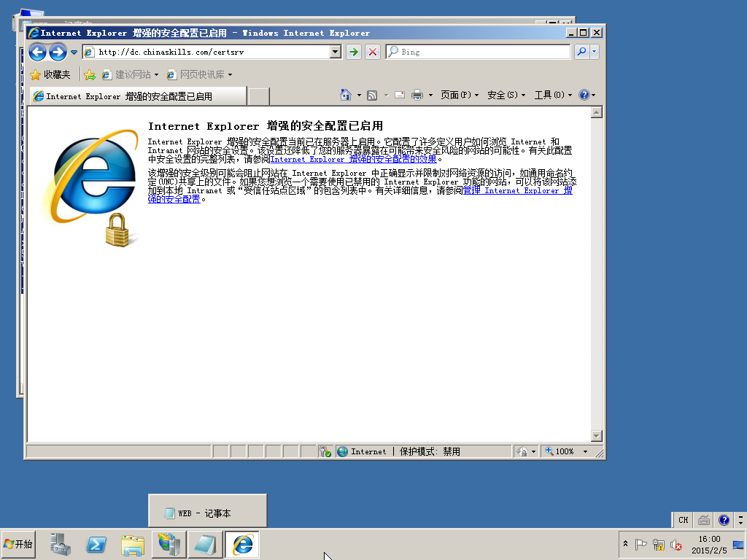Click the green Go arrow button
The width and height of the screenshot is (747, 560).
coord(354,52)
